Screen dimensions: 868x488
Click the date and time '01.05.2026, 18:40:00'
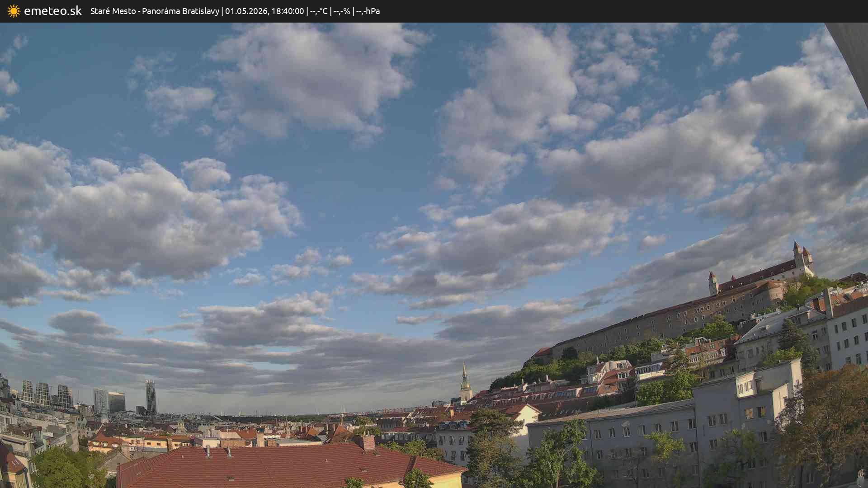point(264,11)
